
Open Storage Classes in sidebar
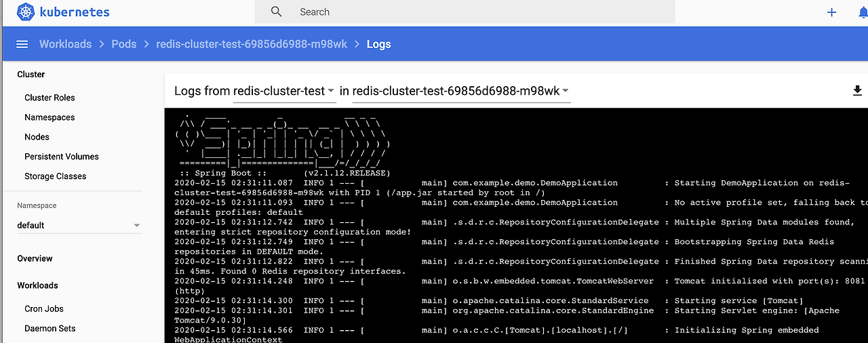coord(56,176)
